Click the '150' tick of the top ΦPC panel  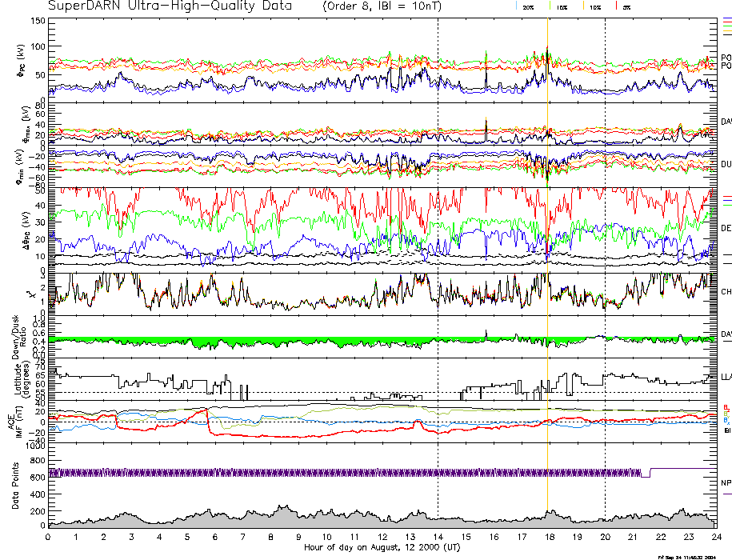point(38,21)
